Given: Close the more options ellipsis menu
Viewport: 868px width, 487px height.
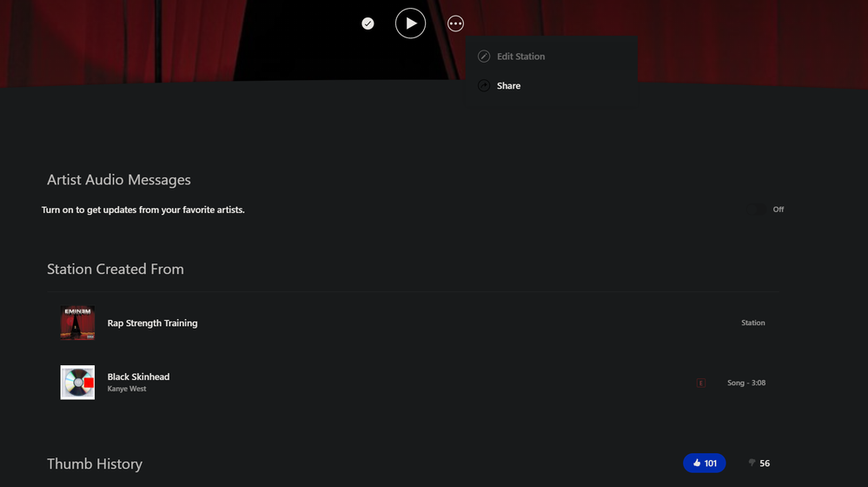Looking at the screenshot, I should (x=455, y=23).
